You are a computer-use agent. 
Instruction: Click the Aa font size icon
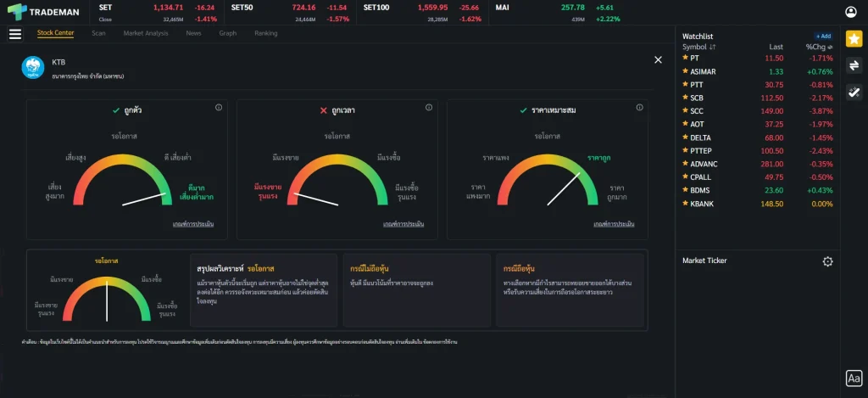click(854, 378)
